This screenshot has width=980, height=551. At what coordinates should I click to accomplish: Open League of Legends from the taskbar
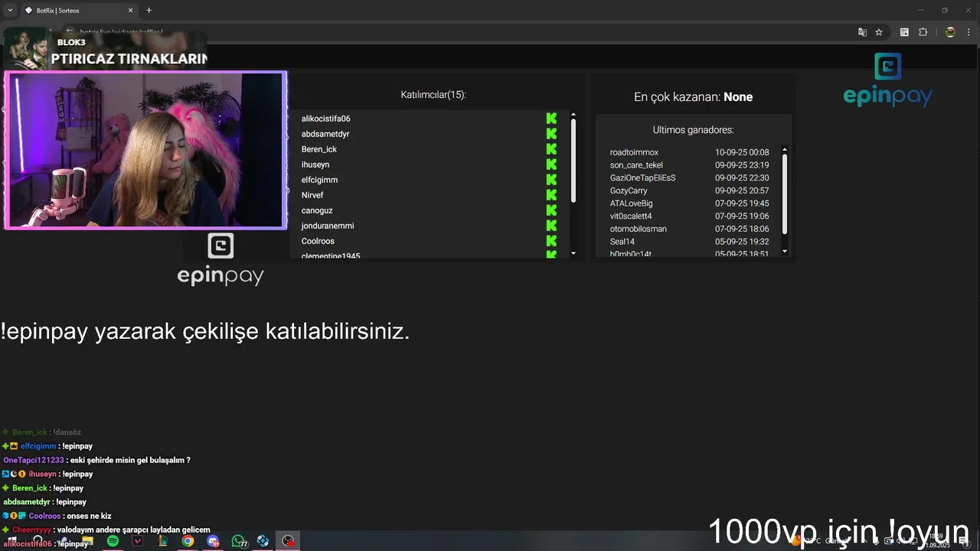point(162,541)
